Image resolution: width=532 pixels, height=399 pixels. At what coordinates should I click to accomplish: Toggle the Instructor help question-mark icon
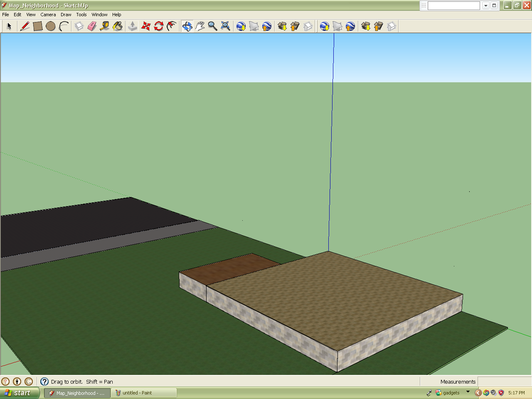44,382
